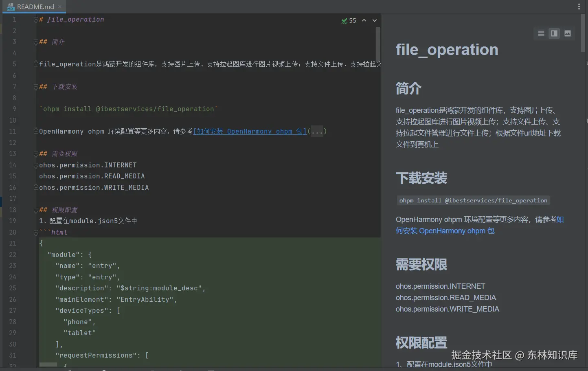Click the '需要权限' heading in preview
This screenshot has height=371, width=588.
tap(421, 265)
